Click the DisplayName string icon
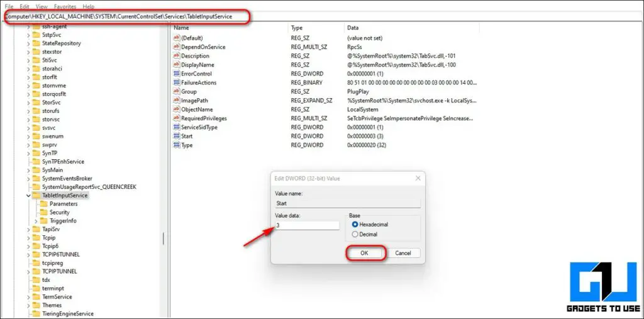 (177, 65)
